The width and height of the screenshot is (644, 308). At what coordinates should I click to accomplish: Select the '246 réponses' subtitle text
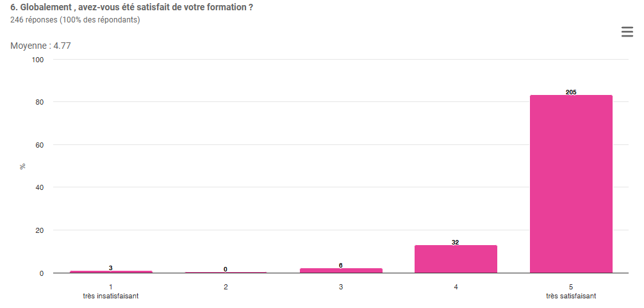pyautogui.click(x=75, y=19)
